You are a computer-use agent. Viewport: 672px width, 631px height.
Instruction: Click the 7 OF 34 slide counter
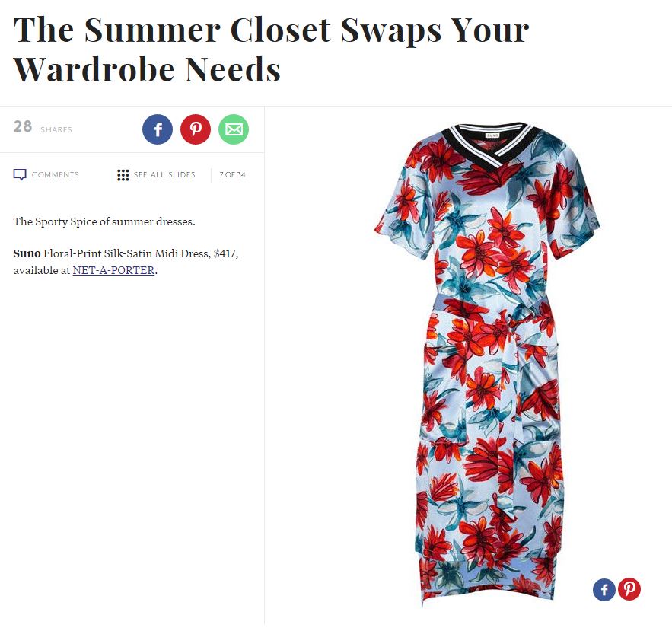pos(232,175)
